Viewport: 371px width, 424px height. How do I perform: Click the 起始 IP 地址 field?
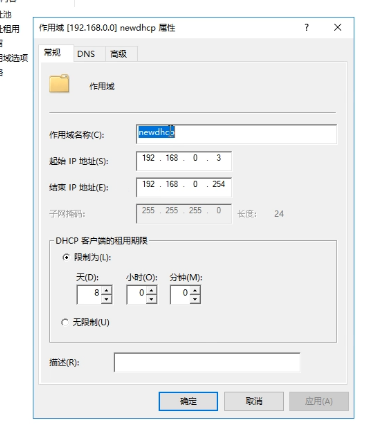coord(184,161)
